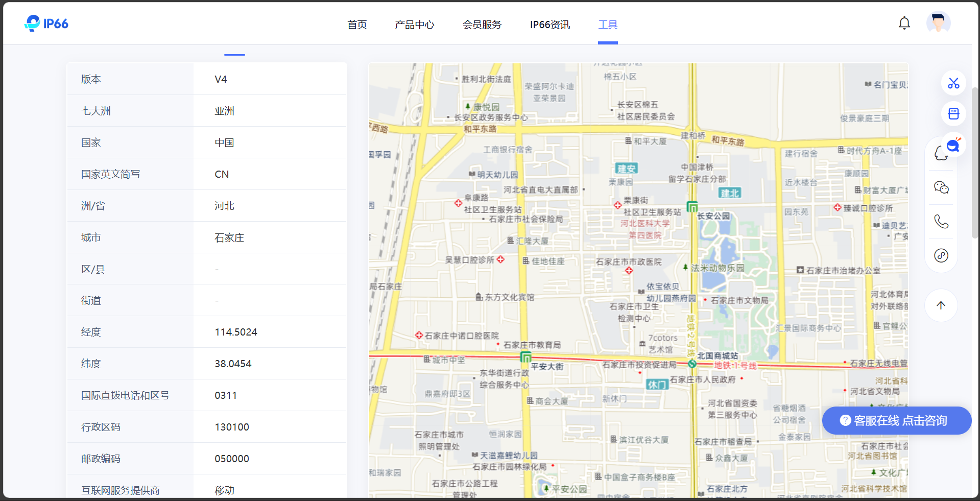
Task: Click the scissors screenshot icon in right sidebar
Action: click(x=954, y=83)
